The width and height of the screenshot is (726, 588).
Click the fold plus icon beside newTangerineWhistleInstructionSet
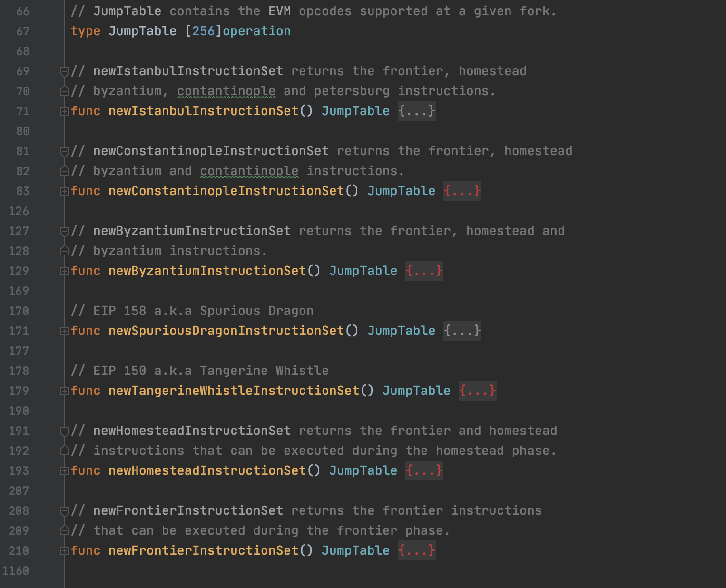pos(64,391)
